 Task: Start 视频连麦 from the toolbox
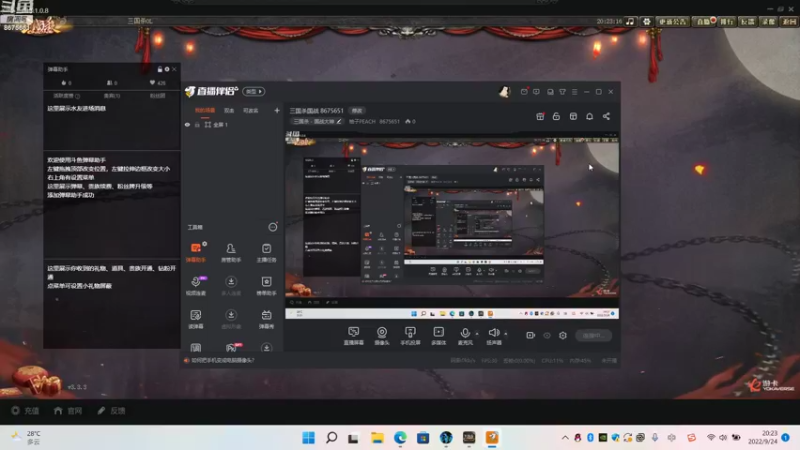click(x=196, y=286)
